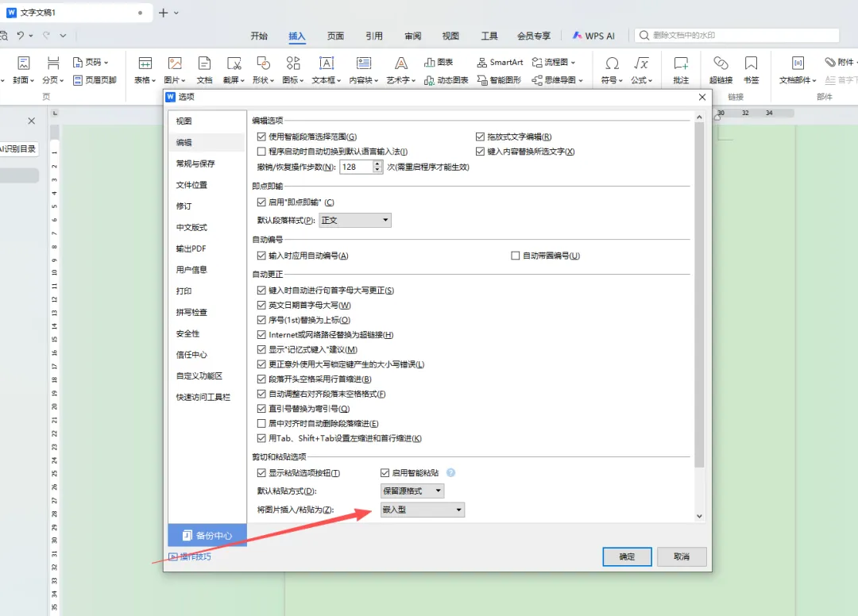The image size is (858, 616).
Task: Toggle show paste options button (显示粘贴选项按钮)
Action: (261, 473)
